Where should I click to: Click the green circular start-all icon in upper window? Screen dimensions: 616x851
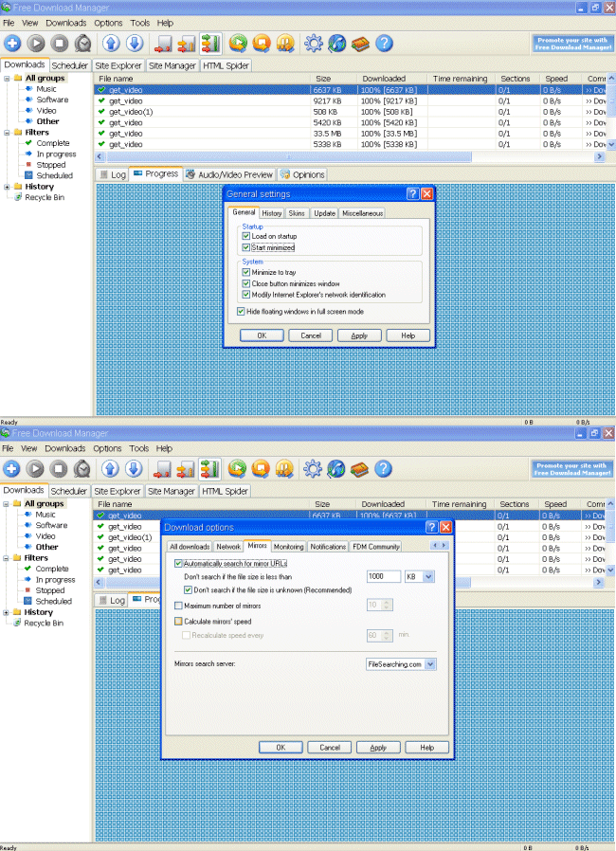(238, 44)
